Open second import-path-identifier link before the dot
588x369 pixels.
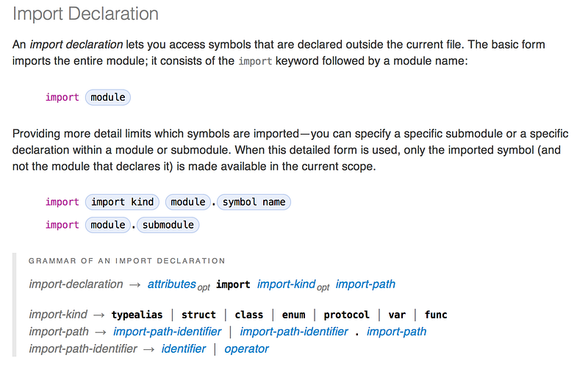[294, 332]
